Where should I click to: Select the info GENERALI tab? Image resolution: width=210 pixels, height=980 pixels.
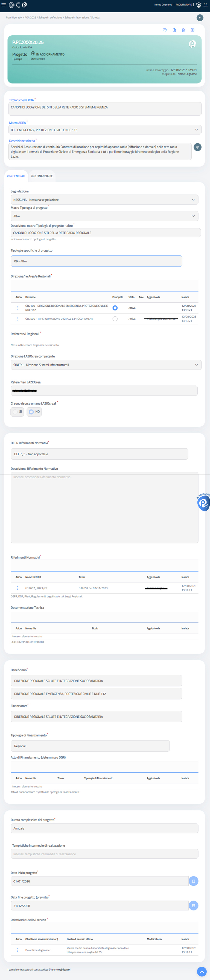tap(16, 176)
